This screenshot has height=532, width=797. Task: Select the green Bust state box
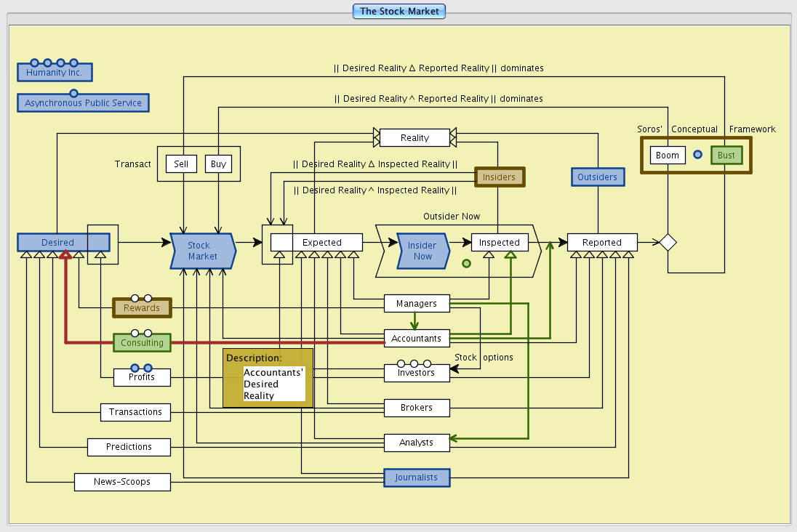[x=726, y=155]
